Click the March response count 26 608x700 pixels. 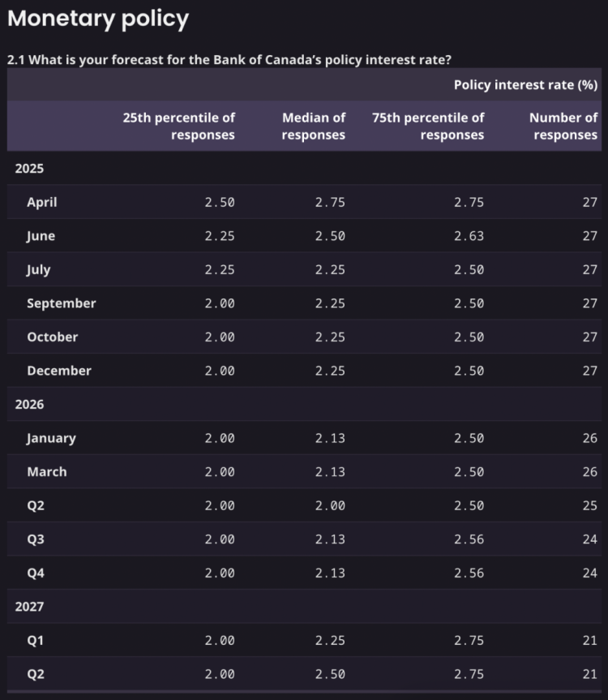[x=589, y=472]
